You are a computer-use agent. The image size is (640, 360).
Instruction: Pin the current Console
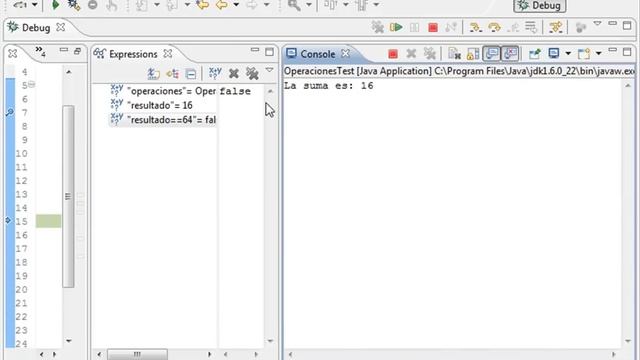[534, 54]
